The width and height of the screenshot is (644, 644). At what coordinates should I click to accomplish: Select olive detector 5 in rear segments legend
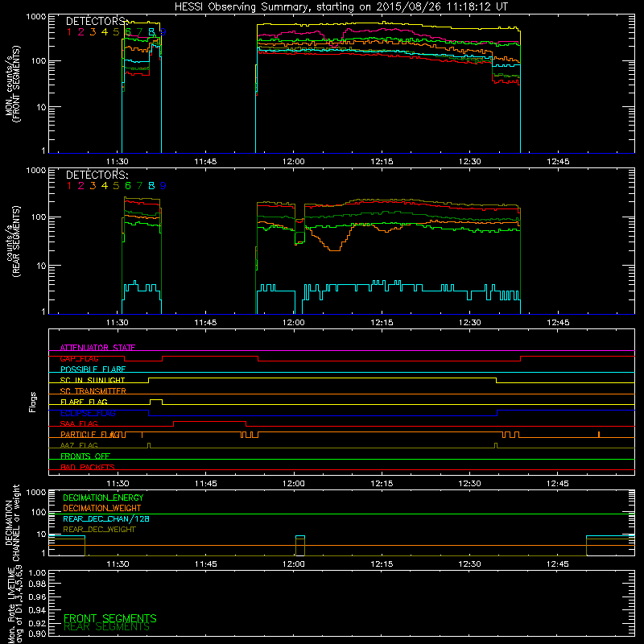point(116,186)
